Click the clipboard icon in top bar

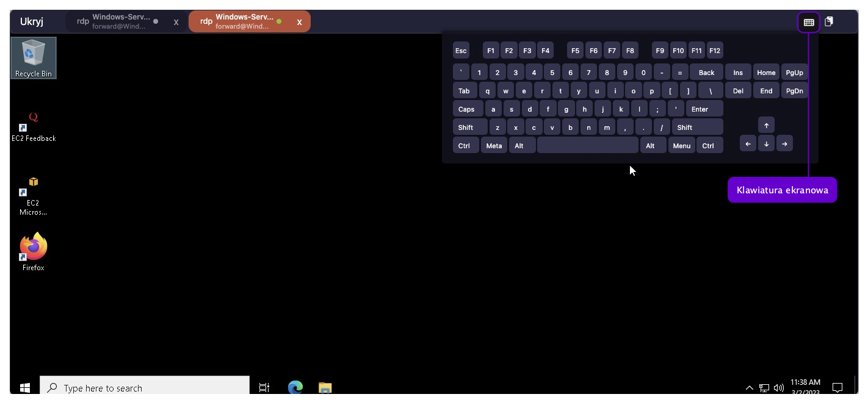click(828, 22)
